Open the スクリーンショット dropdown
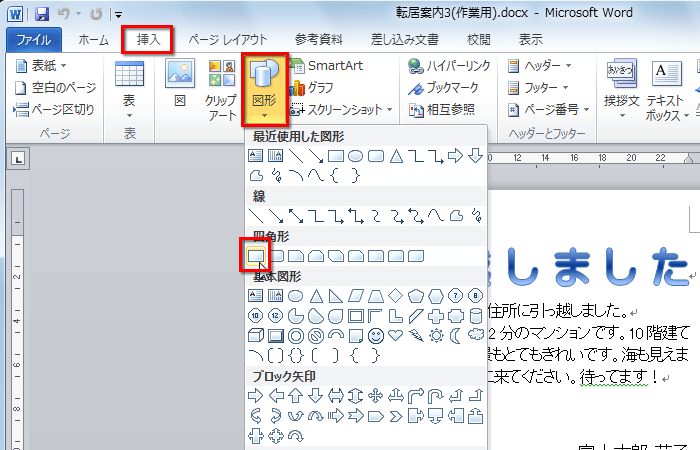The height and width of the screenshot is (450, 700). coord(342,109)
